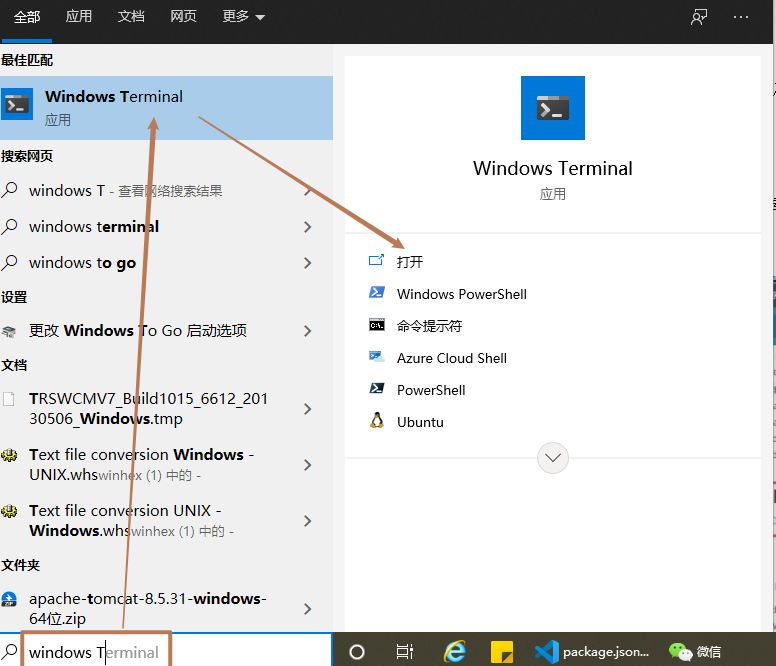
Task: Select 'windows terminal' web suggestion
Action: pyautogui.click(x=94, y=227)
